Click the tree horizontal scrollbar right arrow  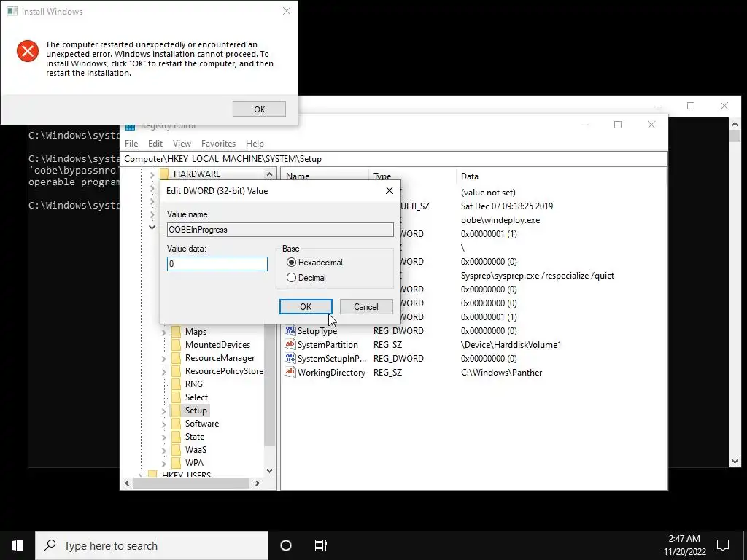[258, 483]
